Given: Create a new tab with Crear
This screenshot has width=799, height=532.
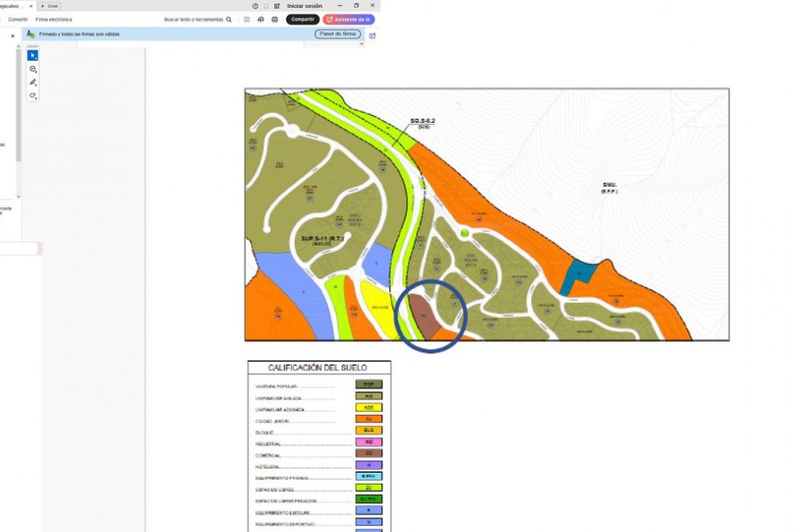Looking at the screenshot, I should tap(50, 6).
